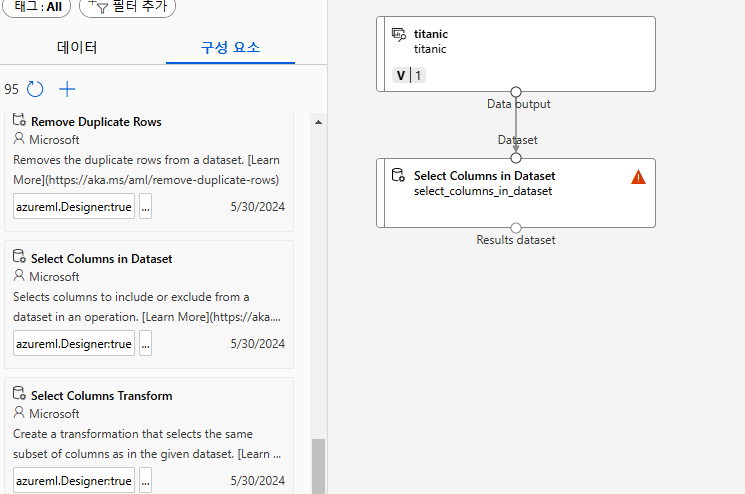This screenshot has width=745, height=494.
Task: Click the 5/30/2024 date on Select Columns Transform
Action: 258,481
